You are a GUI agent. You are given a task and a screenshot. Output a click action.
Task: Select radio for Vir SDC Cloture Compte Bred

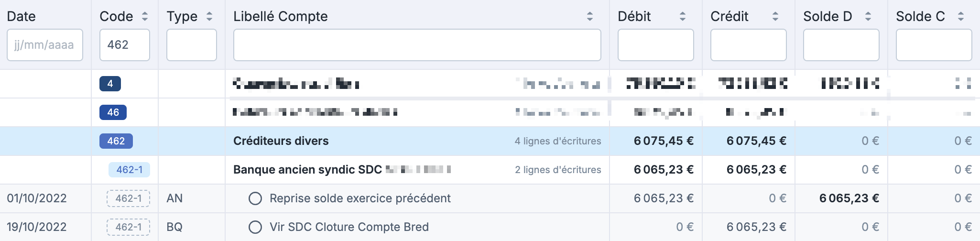click(255, 227)
